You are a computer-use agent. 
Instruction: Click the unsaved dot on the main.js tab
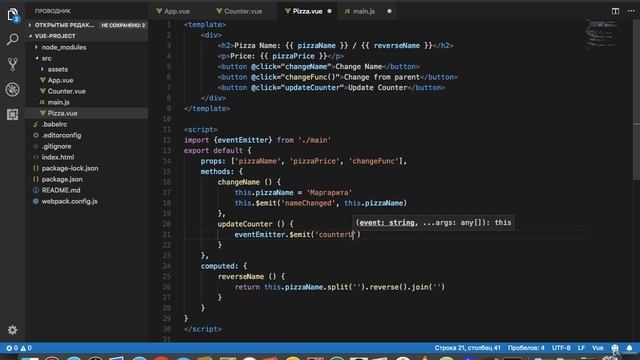pos(389,11)
